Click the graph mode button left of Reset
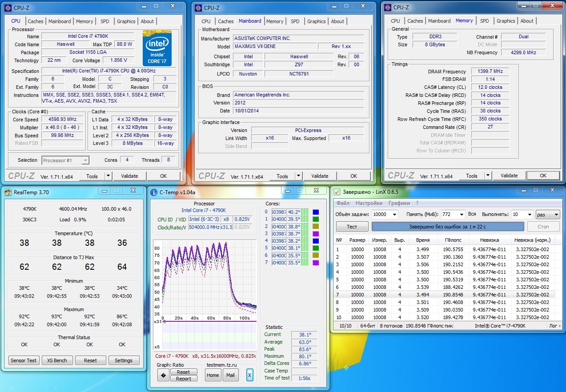566x392 pixels. click(163, 375)
